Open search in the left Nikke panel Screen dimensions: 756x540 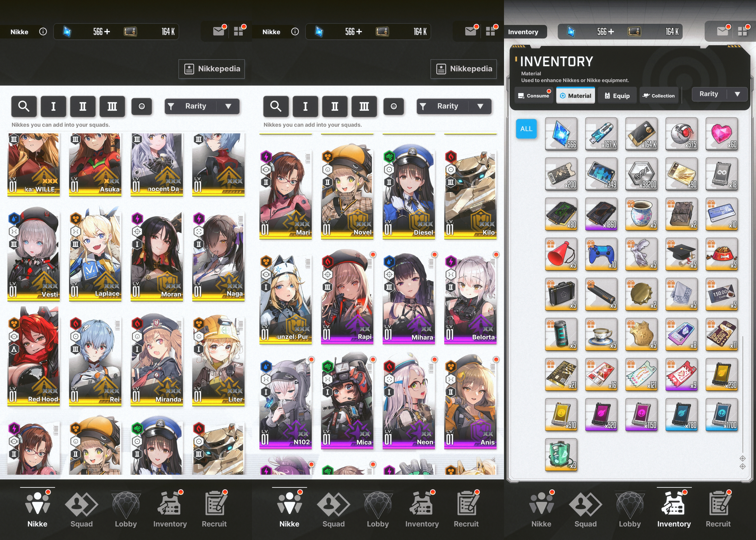24,106
